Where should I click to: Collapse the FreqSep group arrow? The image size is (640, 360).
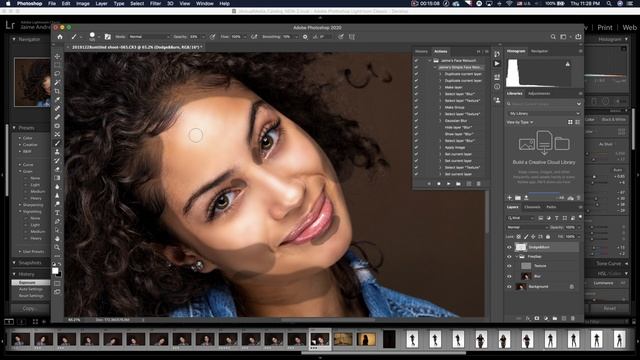[x=516, y=257]
